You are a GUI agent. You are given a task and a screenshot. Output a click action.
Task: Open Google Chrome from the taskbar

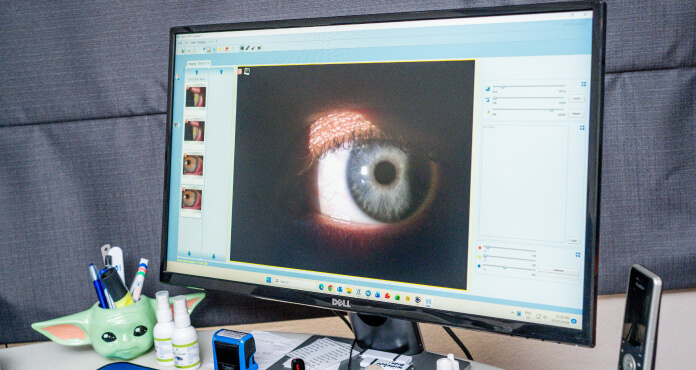click(x=331, y=288)
